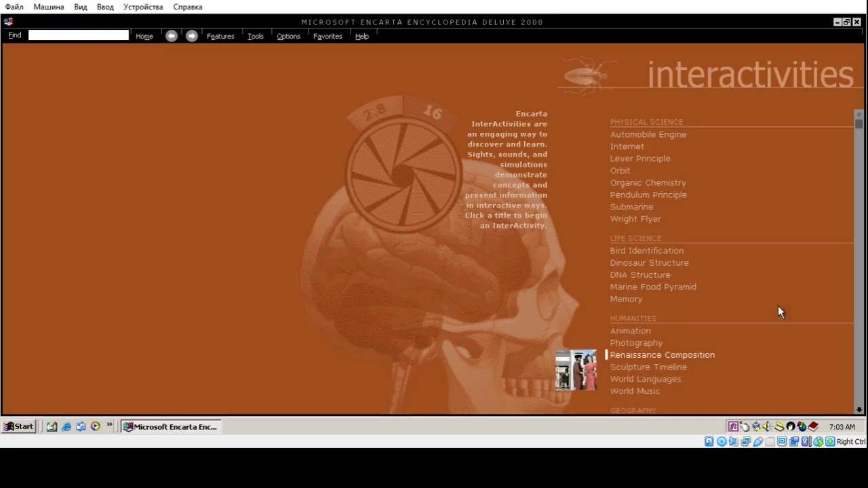Click the Show Desktop Quick Launch icon
The height and width of the screenshot is (488, 868).
[x=52, y=426]
